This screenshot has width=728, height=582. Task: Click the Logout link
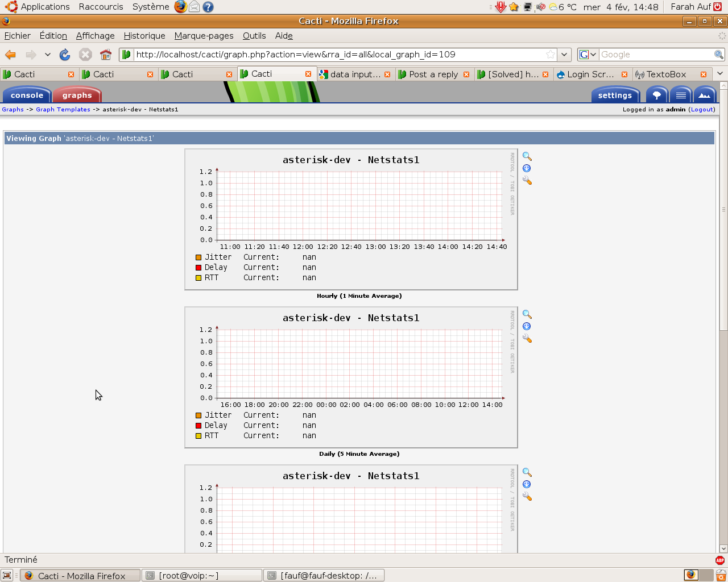coord(702,109)
